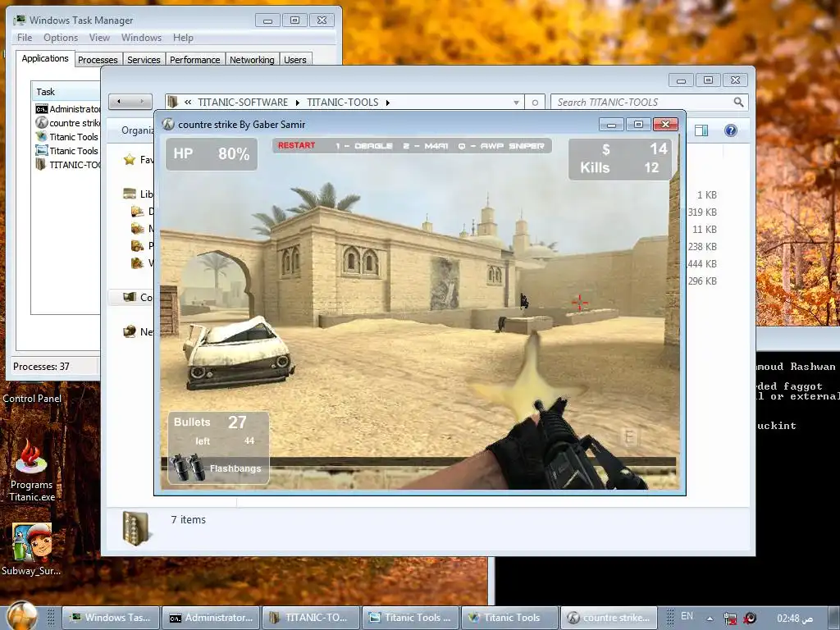Image resolution: width=840 pixels, height=630 pixels.
Task: Switch to the Processes tab
Action: point(98,59)
